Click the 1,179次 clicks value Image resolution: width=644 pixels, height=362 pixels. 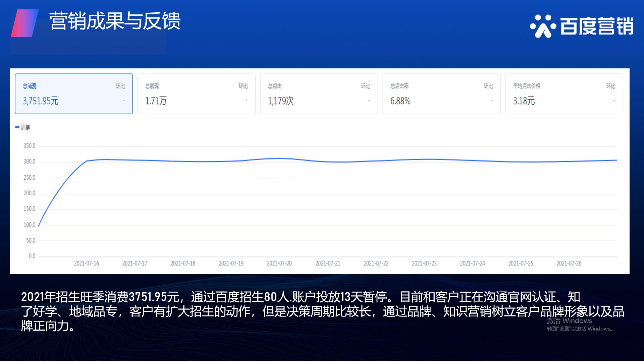coord(281,101)
